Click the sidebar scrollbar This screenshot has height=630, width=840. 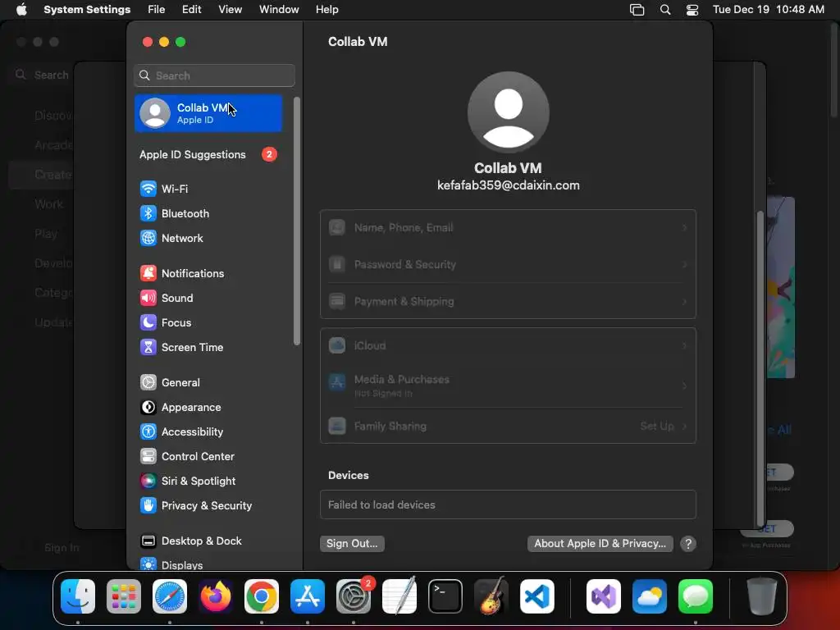click(x=297, y=221)
